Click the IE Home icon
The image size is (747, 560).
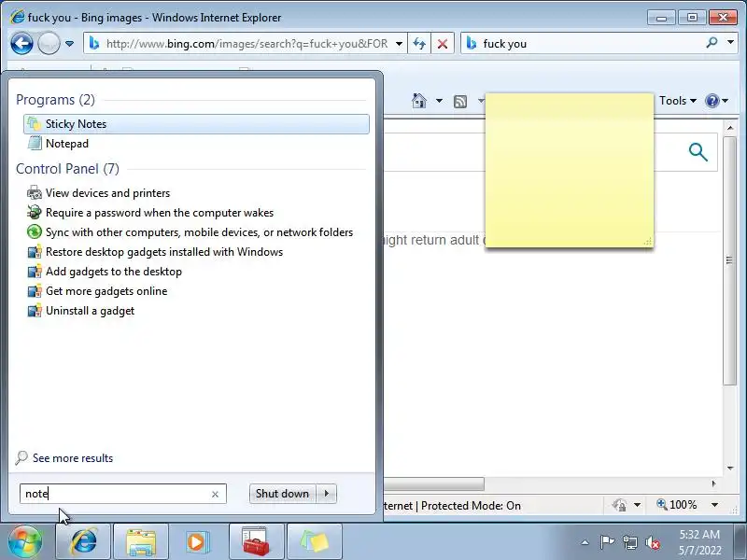(419, 101)
